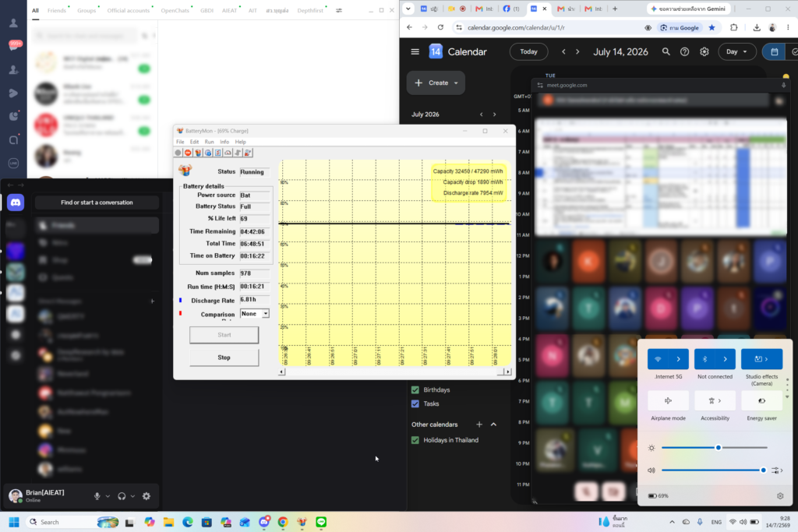Uncheck the Birthdays calendar checkbox
This screenshot has height=532, width=798.
coord(415,389)
